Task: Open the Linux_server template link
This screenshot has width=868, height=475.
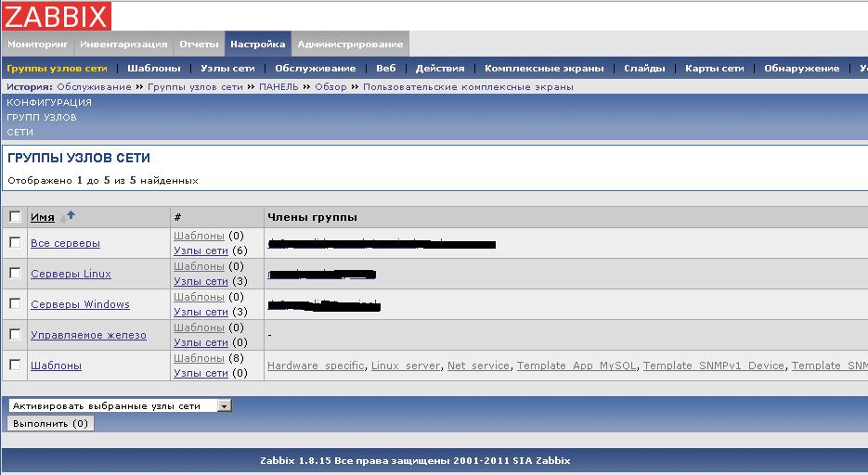Action: tap(406, 366)
